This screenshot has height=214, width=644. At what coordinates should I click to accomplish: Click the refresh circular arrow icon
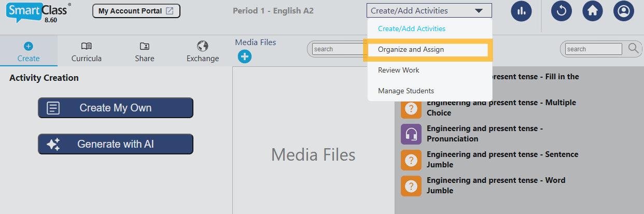(x=562, y=11)
